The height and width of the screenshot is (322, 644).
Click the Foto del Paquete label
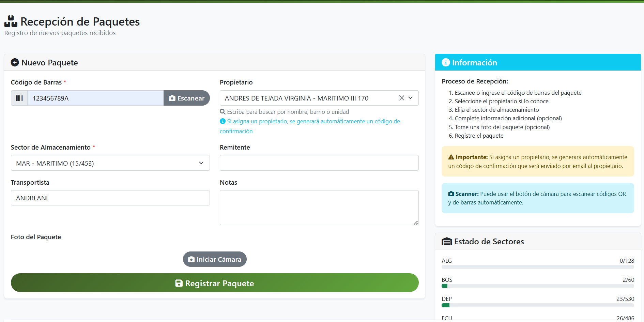pyautogui.click(x=36, y=237)
